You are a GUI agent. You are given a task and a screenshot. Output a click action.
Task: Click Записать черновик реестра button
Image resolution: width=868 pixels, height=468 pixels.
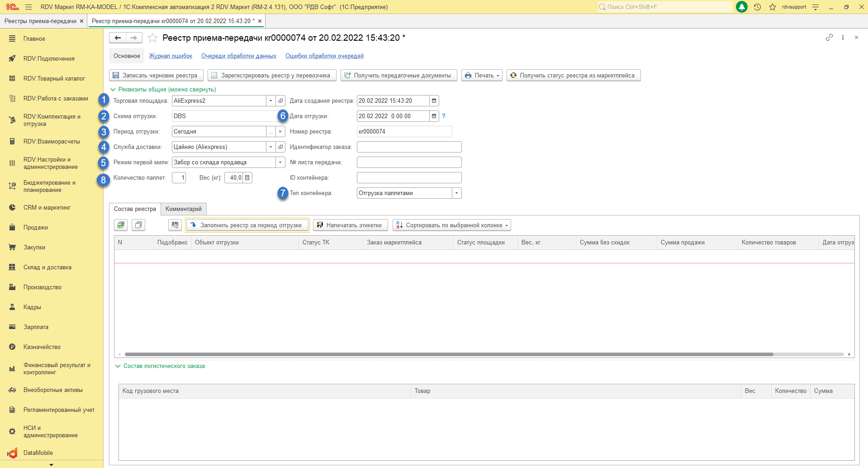(x=156, y=76)
